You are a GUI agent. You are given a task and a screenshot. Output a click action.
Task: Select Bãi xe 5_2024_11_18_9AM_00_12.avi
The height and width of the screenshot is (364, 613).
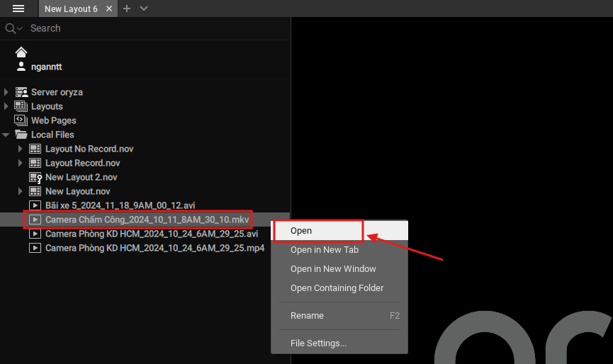pyautogui.click(x=120, y=205)
